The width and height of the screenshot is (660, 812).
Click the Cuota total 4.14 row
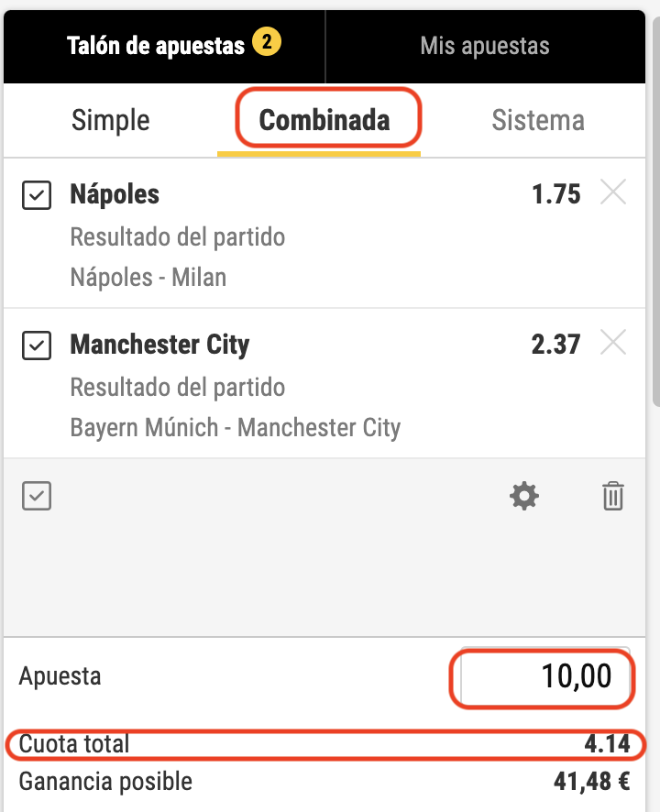(325, 743)
